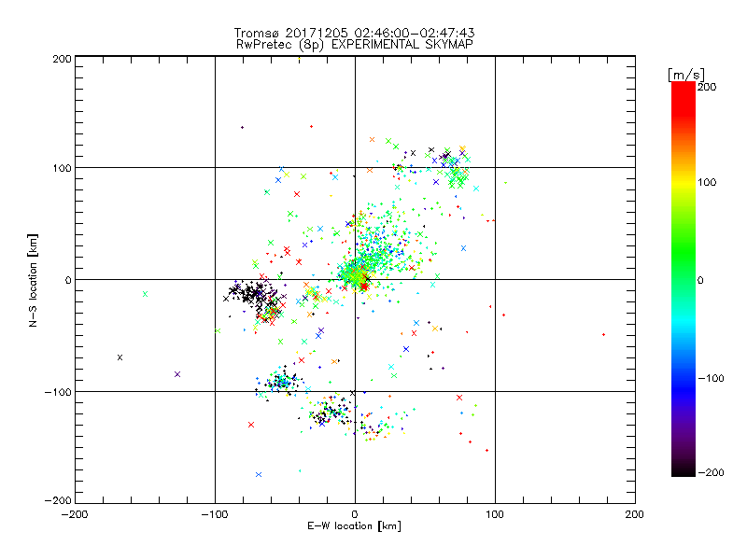Click the green cross left of black cluster
This screenshot has width=747, height=560.
point(146,294)
